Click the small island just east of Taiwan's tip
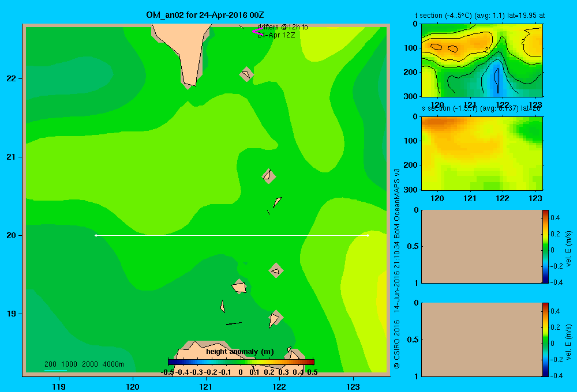The height and width of the screenshot is (392, 577). [x=246, y=74]
